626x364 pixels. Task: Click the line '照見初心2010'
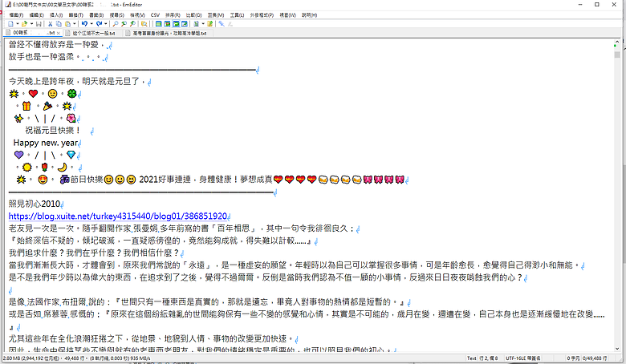click(x=35, y=204)
